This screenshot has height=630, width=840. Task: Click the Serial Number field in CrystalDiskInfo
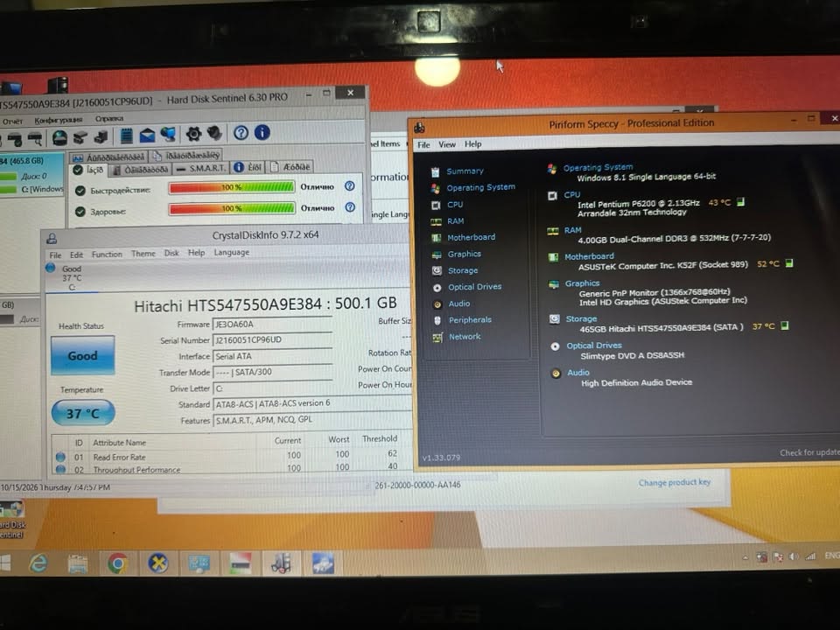[272, 340]
